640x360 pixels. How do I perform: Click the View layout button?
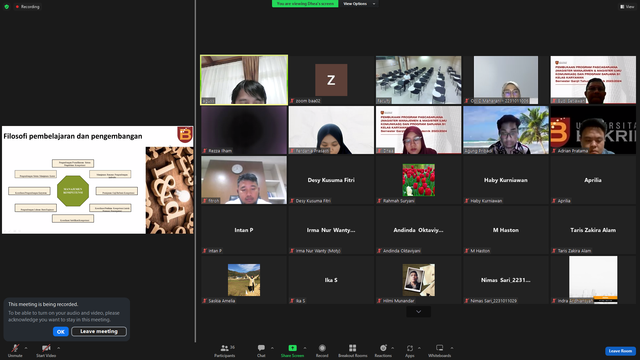coord(627,7)
